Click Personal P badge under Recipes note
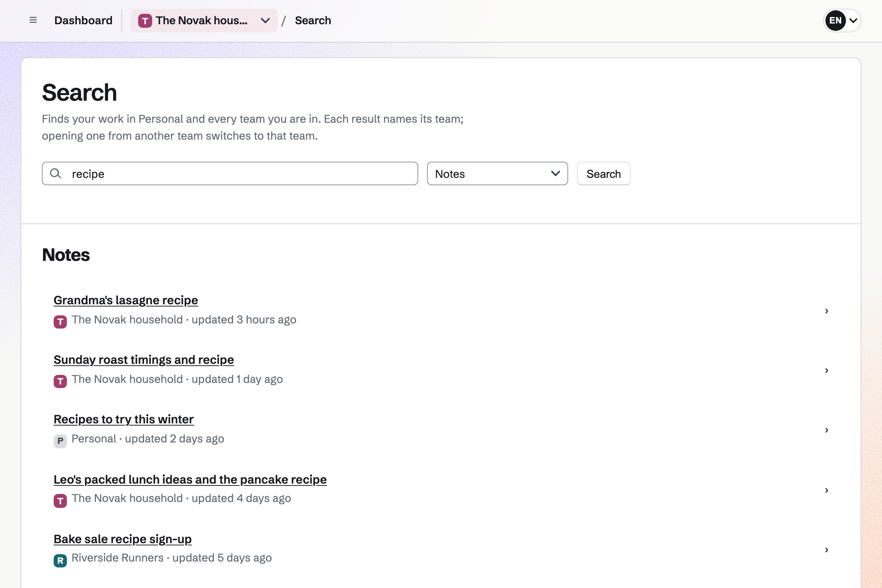Screen dimensions: 882x588 (60, 441)
